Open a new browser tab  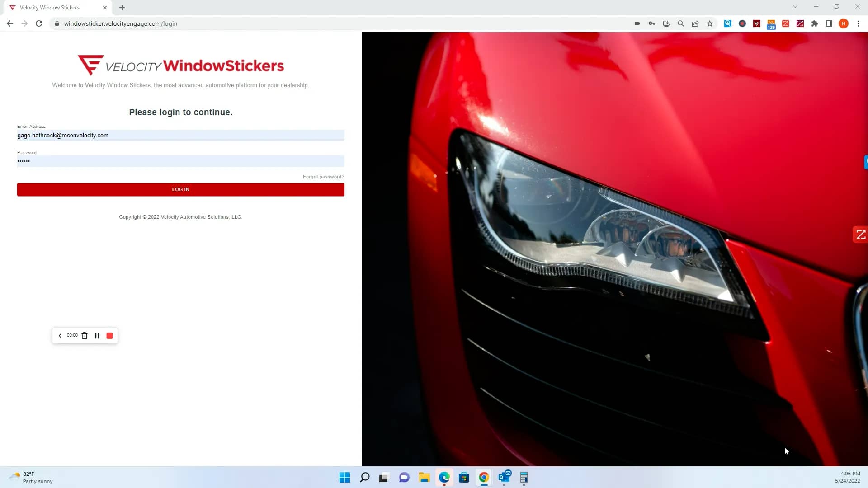[x=122, y=8]
